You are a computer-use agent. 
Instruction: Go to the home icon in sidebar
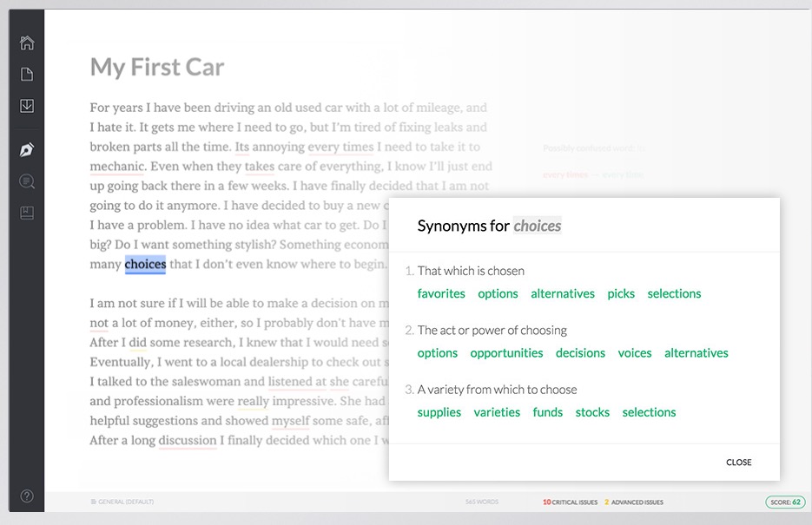[27, 43]
